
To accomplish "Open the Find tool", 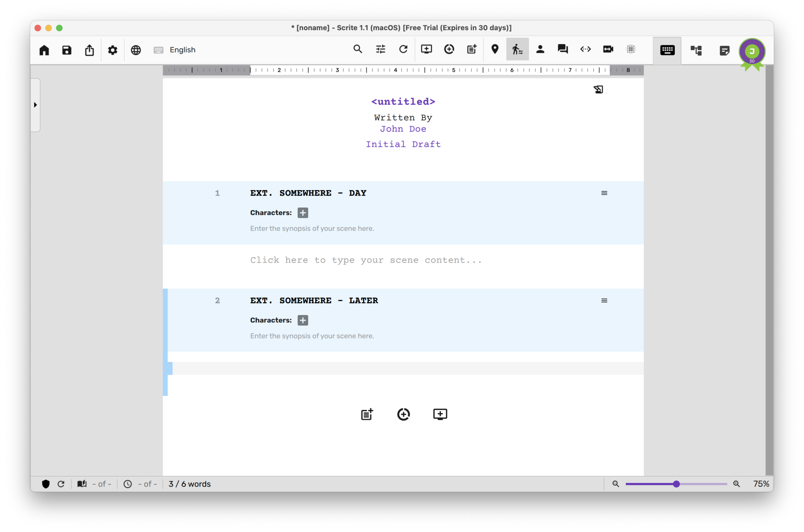I will click(357, 49).
